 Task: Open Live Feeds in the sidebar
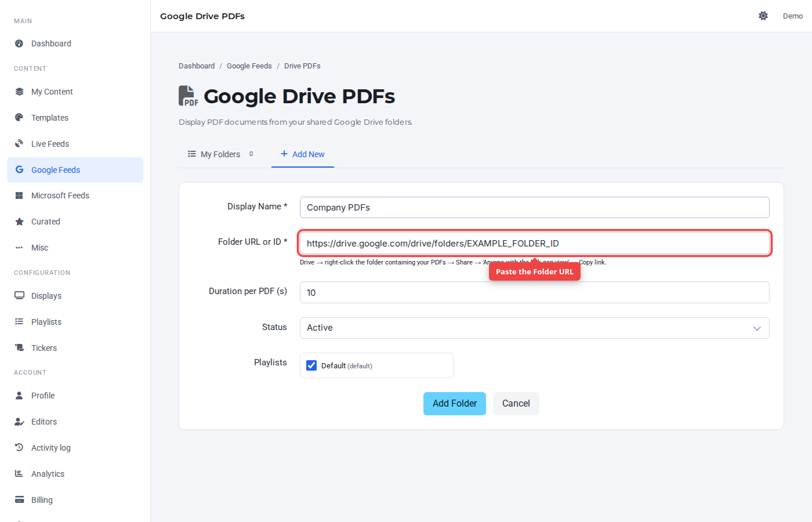[75, 144]
